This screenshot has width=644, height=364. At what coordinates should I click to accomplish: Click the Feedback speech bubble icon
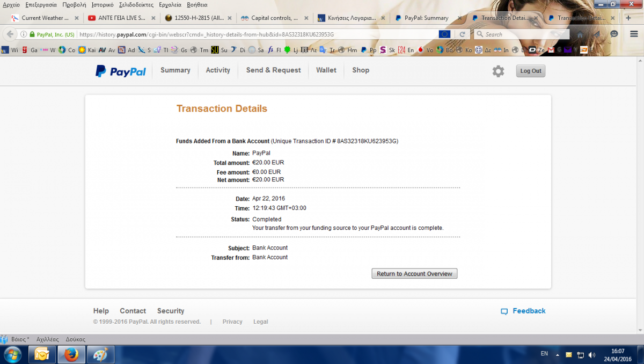pyautogui.click(x=504, y=311)
